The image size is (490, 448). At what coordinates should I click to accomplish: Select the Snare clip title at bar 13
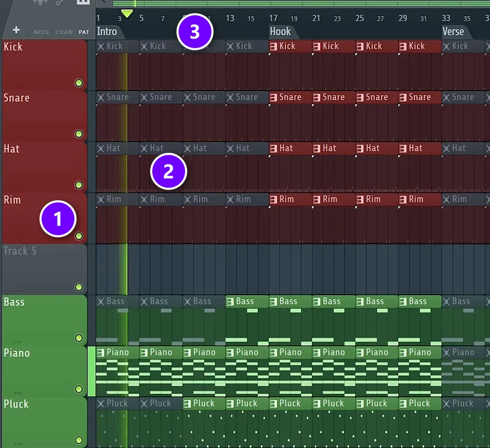click(x=247, y=97)
